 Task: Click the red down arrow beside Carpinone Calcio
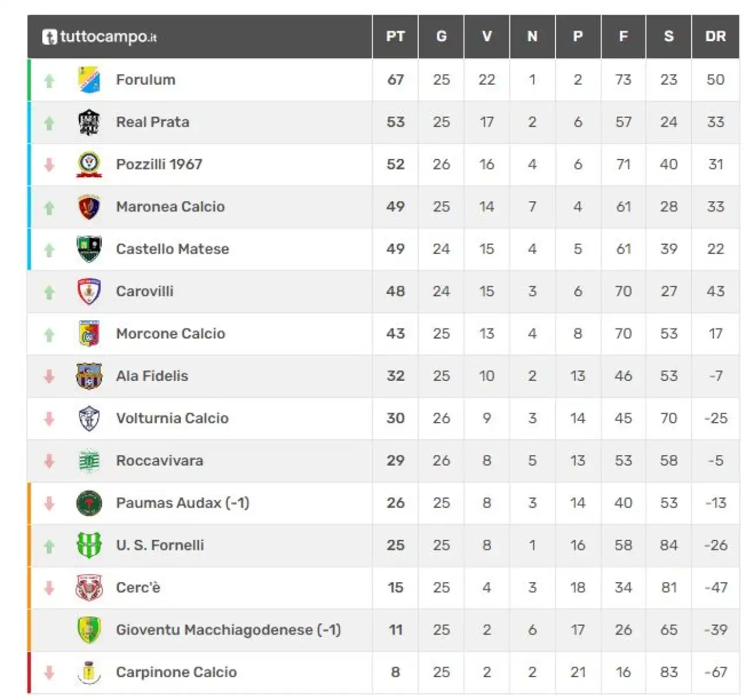(49, 672)
